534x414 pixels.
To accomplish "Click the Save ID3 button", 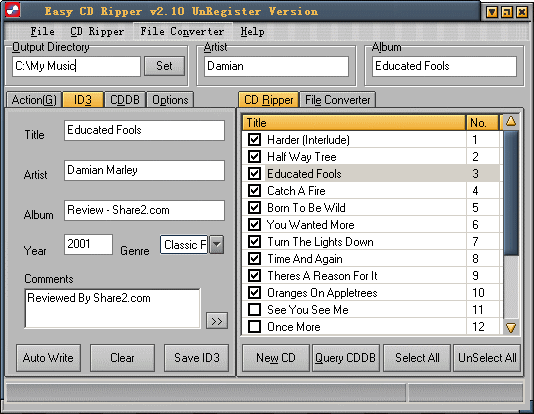I will [x=197, y=358].
